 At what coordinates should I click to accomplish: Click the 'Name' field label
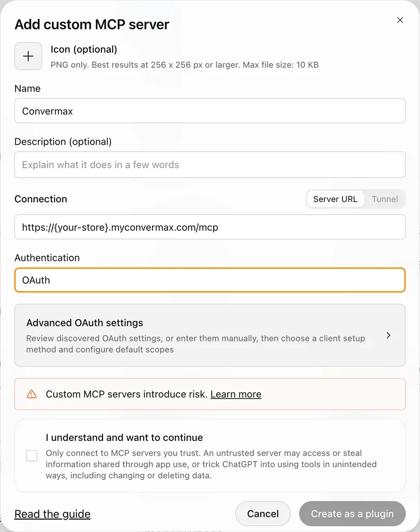click(x=27, y=88)
